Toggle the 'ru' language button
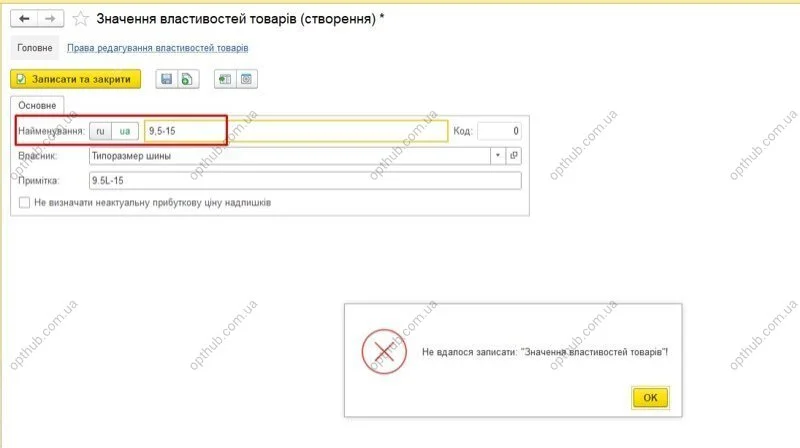800x448 pixels. pos(101,131)
